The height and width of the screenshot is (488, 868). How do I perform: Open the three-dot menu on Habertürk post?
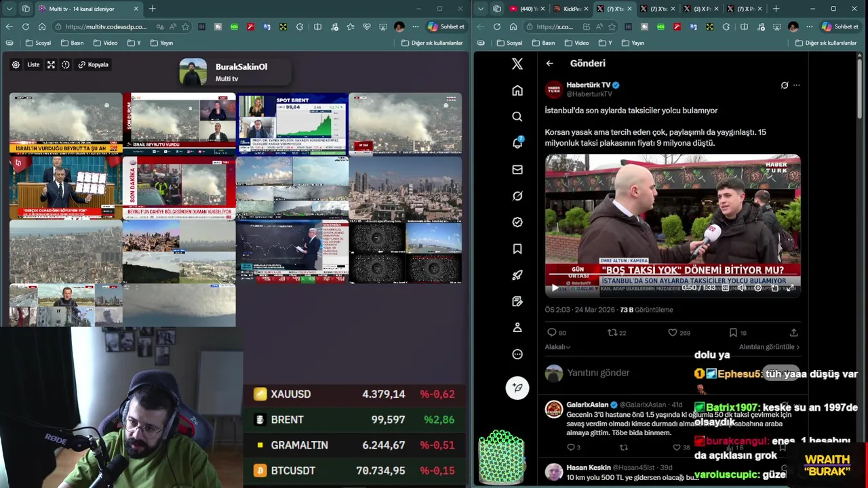tap(797, 85)
